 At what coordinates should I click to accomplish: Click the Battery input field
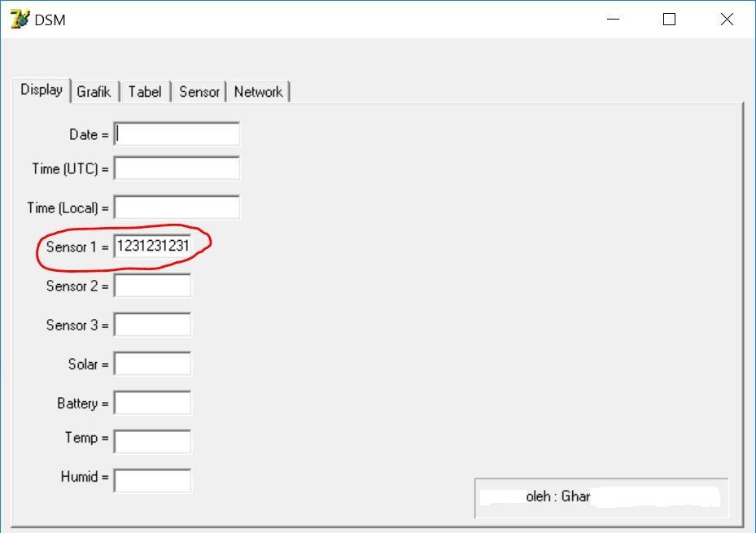[x=152, y=403]
